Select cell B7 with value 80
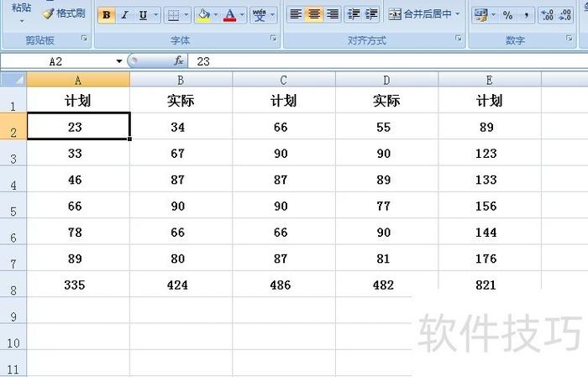The image size is (588, 377). pos(181,258)
